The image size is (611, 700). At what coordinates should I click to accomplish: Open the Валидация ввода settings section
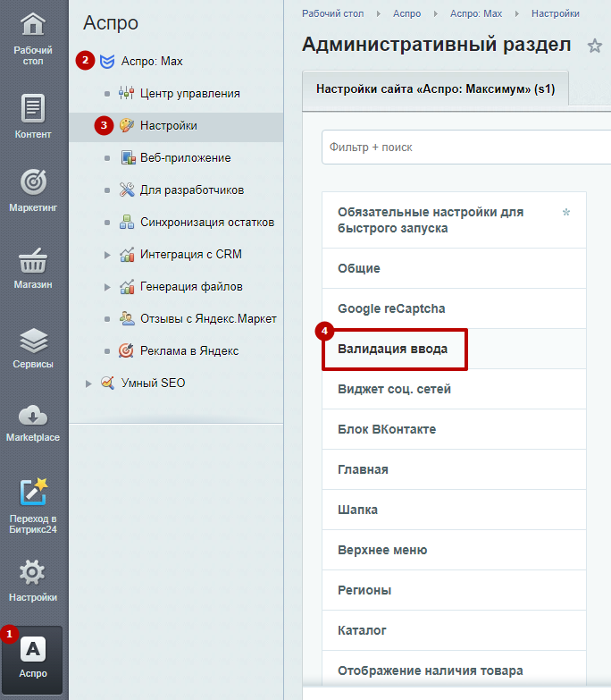[x=454, y=349]
